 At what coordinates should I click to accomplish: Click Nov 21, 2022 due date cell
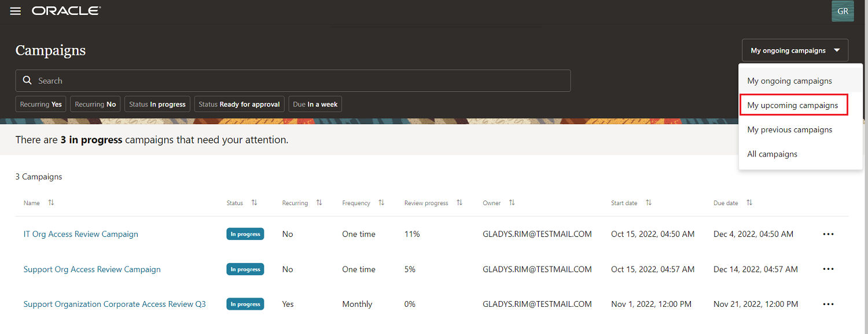[x=756, y=304]
